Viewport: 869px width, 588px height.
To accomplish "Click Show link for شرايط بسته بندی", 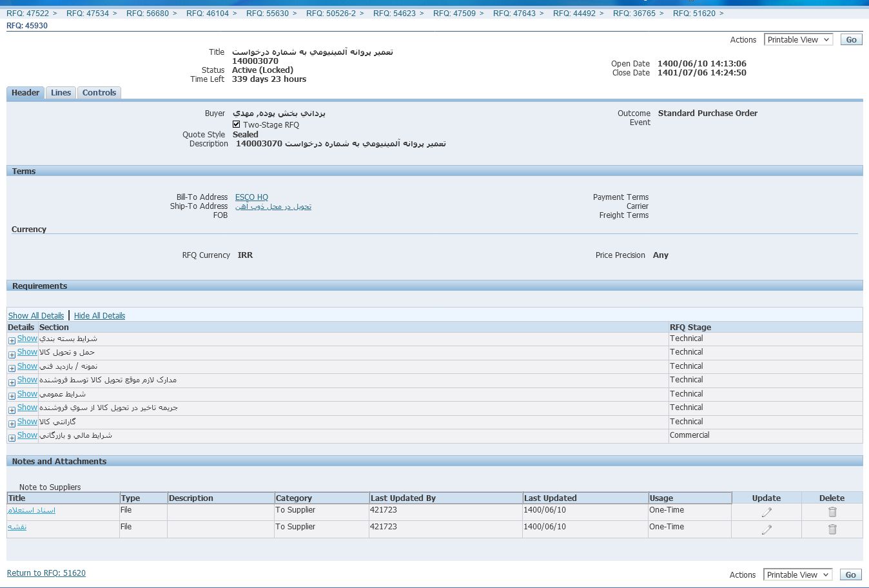I will [27, 338].
